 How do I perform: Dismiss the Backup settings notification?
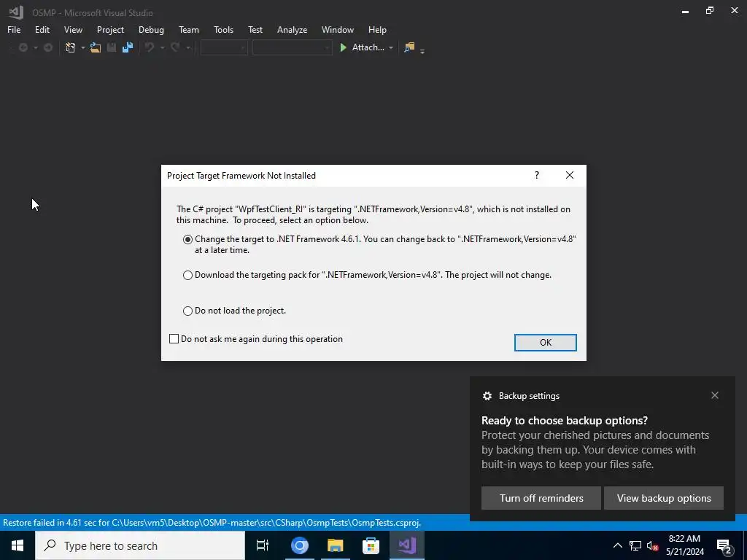715,395
